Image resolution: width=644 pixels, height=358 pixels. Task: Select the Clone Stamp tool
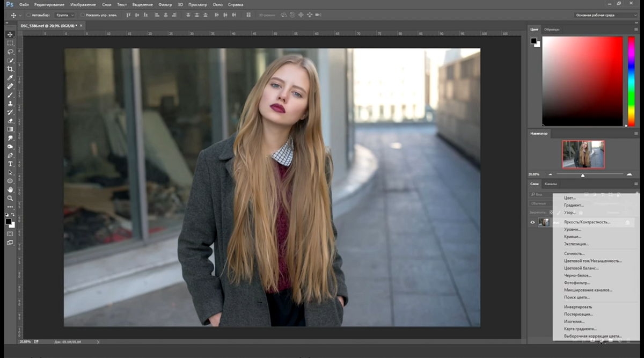[x=10, y=103]
